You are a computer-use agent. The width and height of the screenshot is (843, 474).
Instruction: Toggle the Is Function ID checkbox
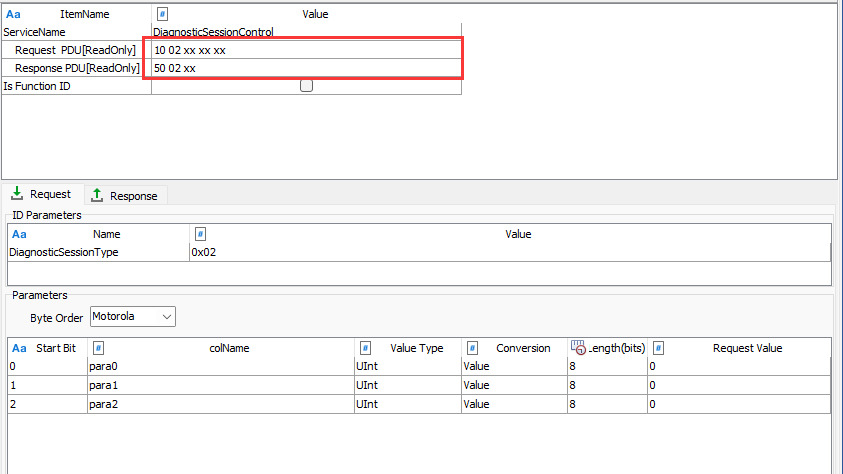pyautogui.click(x=307, y=86)
